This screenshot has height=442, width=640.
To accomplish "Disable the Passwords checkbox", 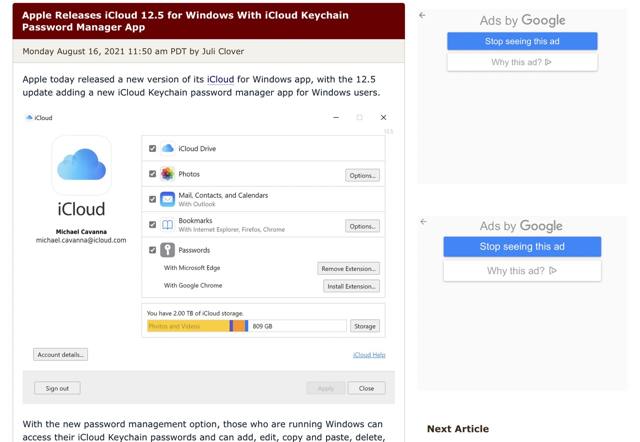I will (152, 250).
